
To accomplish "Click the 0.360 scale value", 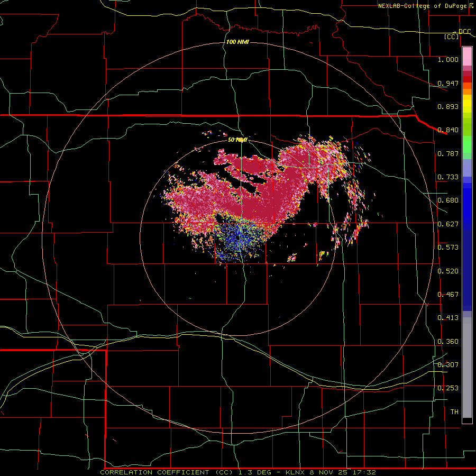I will coord(448,342).
